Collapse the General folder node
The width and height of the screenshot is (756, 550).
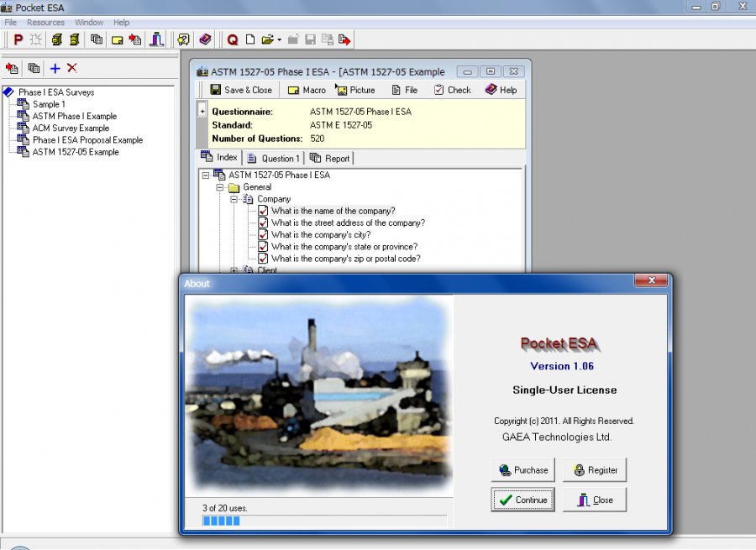coord(220,187)
